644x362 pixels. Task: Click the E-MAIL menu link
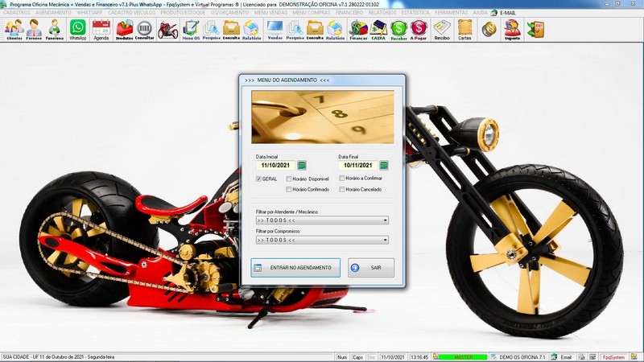pyautogui.click(x=508, y=13)
